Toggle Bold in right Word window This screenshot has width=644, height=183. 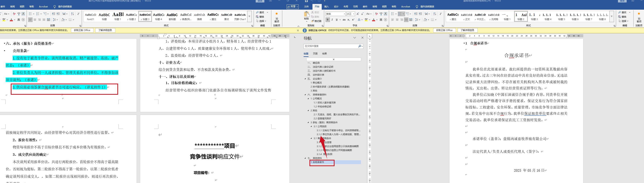[328, 20]
